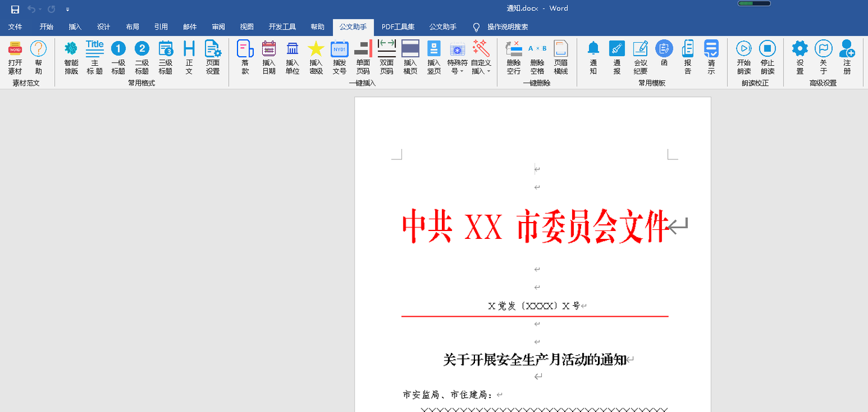
Task: Open 设置 in advanced settings group
Action: click(800, 57)
